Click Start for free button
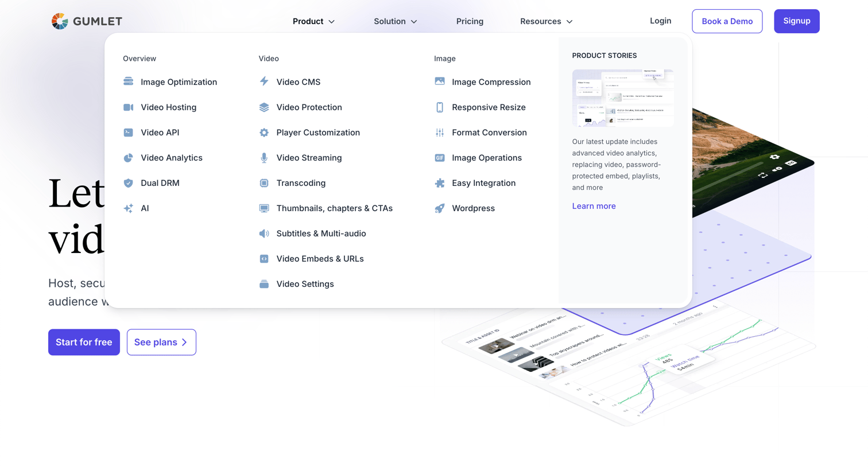The width and height of the screenshot is (868, 467). 84,342
